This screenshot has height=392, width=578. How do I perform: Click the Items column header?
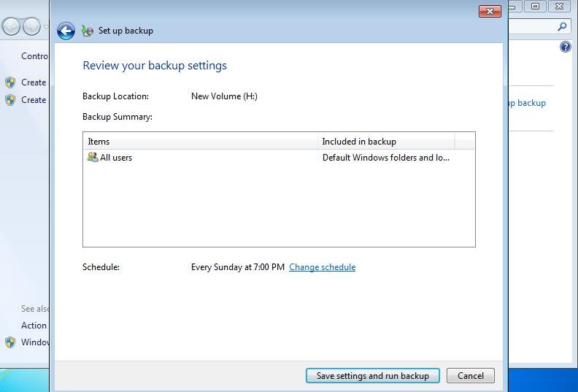pos(201,142)
